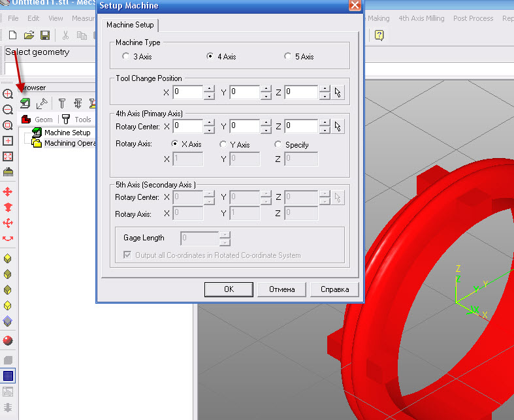Open the View menu
514x420 pixels.
(x=56, y=18)
